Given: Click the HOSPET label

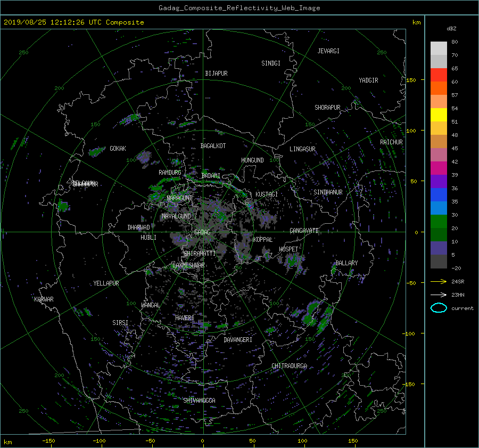Looking at the screenshot, I should (x=288, y=249).
